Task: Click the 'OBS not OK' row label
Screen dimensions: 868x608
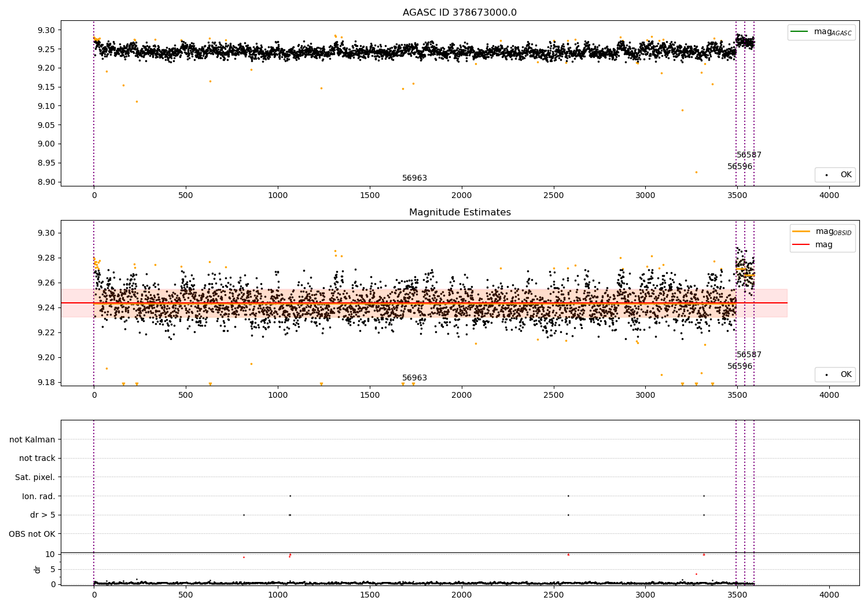Action: click(32, 534)
